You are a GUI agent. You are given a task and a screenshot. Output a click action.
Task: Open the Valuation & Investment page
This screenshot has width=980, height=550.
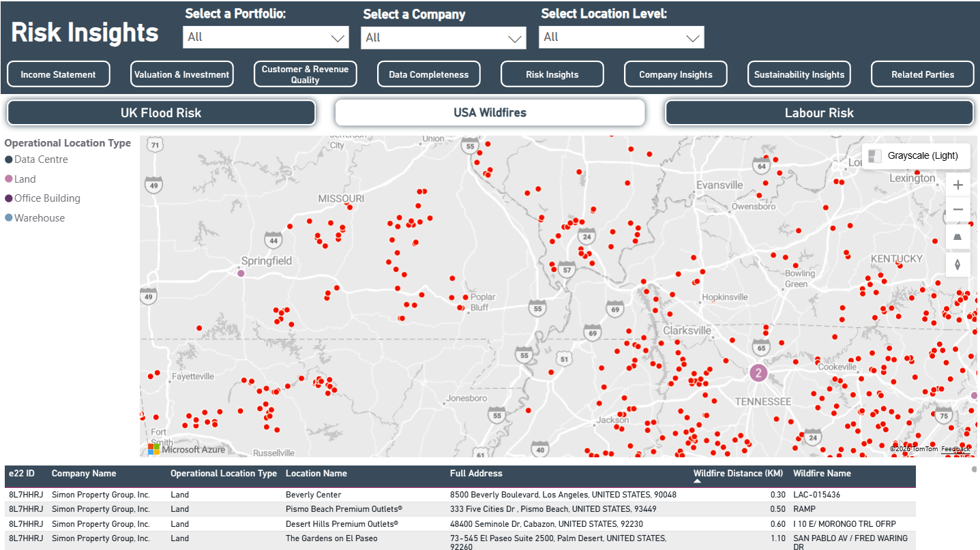[x=182, y=74]
